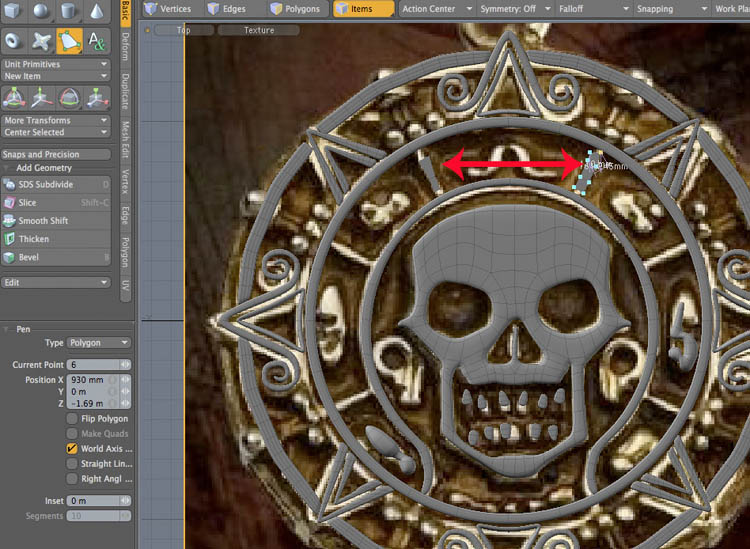Open the Edit dropdown
The height and width of the screenshot is (549, 750).
55,283
